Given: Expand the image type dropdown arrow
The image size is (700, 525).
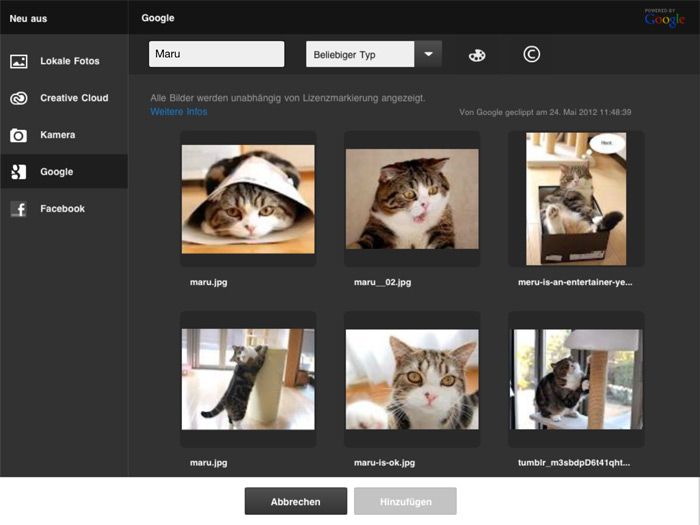Looking at the screenshot, I should (x=428, y=54).
